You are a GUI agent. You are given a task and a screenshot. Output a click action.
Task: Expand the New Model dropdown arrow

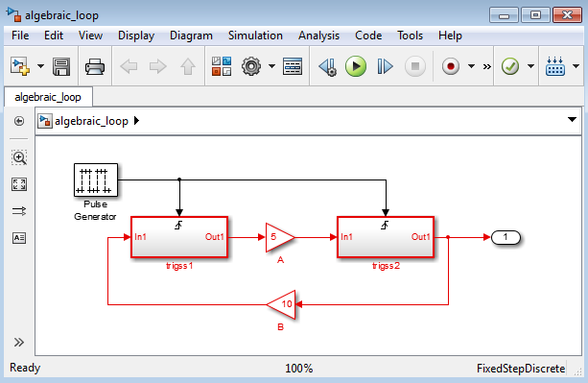pyautogui.click(x=40, y=66)
